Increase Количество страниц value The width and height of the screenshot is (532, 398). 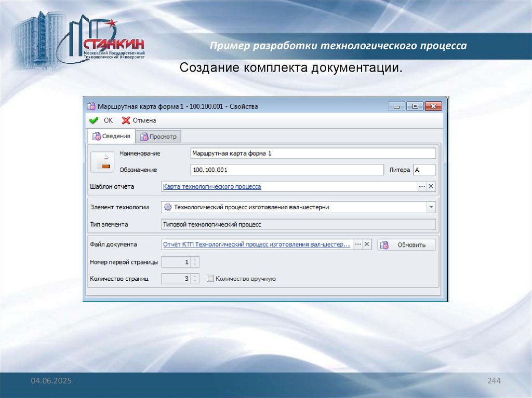195,276
